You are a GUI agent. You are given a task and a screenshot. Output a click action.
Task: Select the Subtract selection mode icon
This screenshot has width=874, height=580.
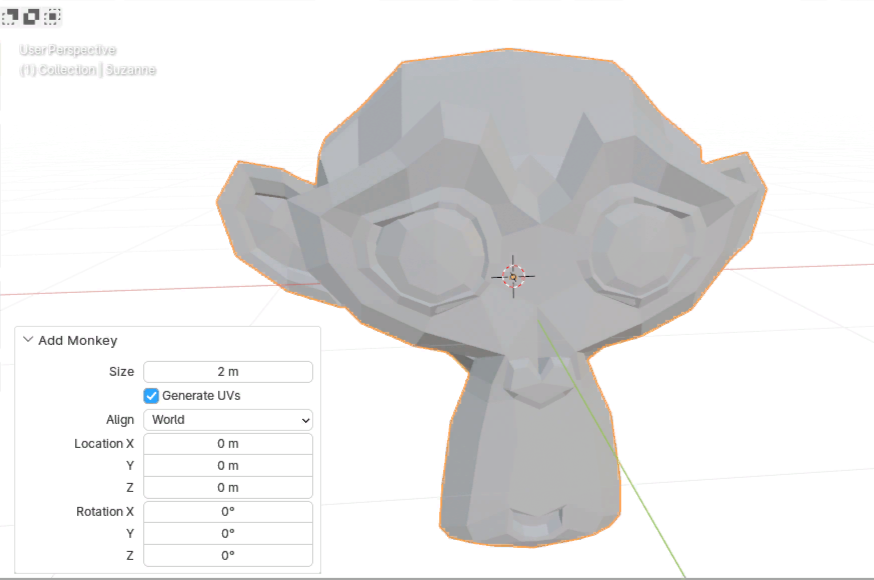(10, 17)
